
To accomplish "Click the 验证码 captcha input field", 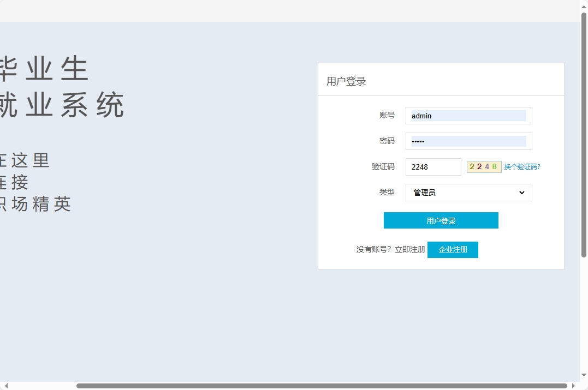I will [433, 166].
